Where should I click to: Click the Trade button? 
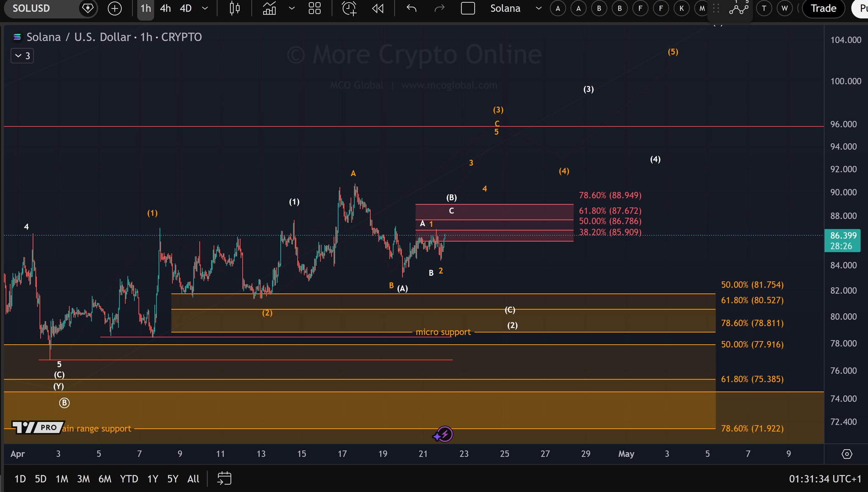[823, 8]
